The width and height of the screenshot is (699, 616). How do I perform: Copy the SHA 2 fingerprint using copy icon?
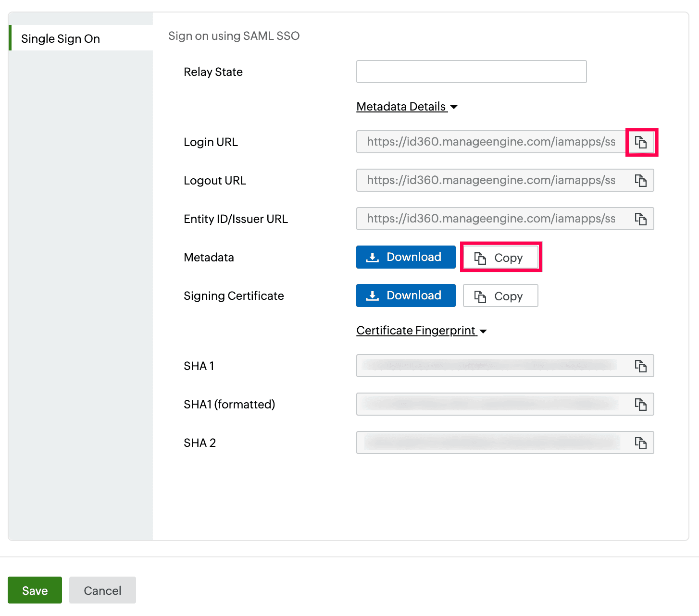(x=641, y=443)
